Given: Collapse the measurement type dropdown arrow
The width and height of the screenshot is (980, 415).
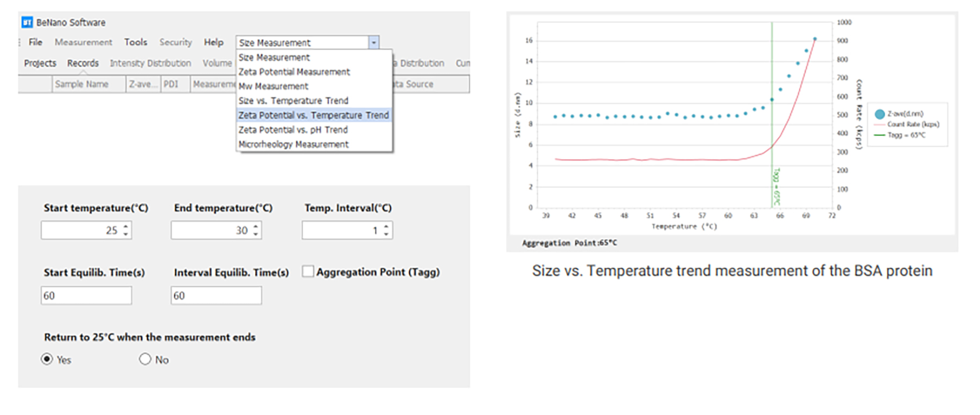Looking at the screenshot, I should click(x=373, y=42).
